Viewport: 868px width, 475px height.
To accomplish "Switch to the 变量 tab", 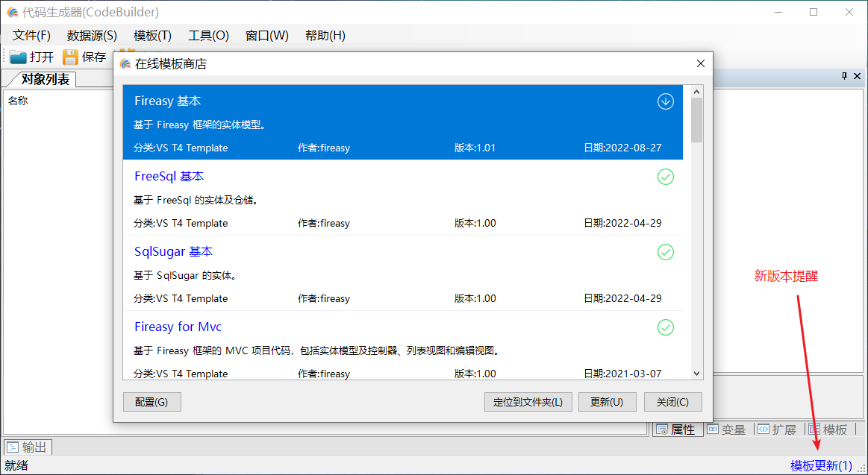I will coord(728,430).
